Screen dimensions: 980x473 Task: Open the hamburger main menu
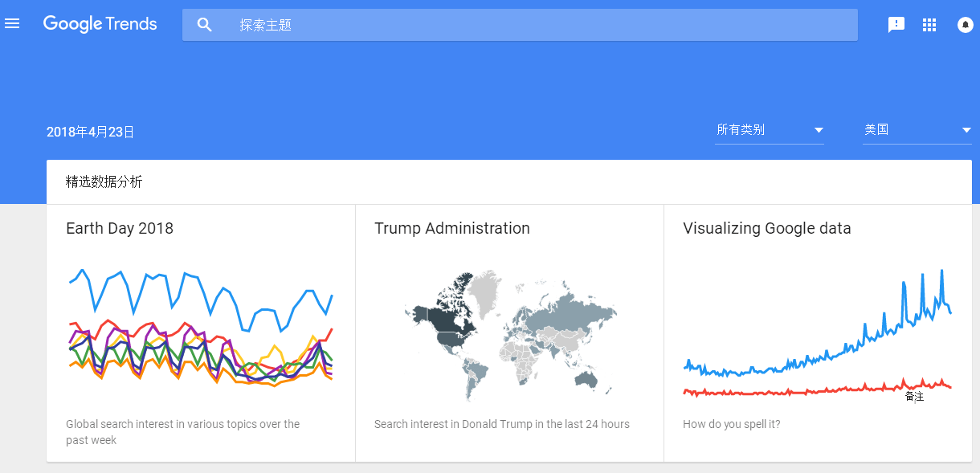(12, 24)
